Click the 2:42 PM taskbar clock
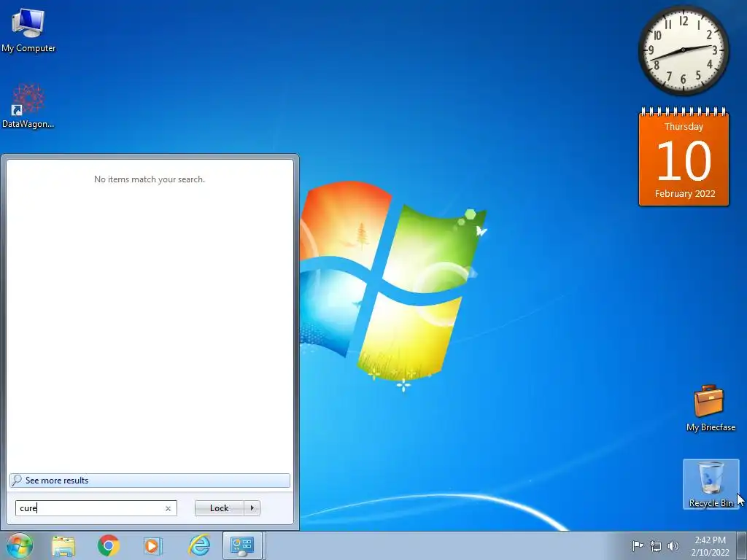747x560 pixels. [710, 545]
